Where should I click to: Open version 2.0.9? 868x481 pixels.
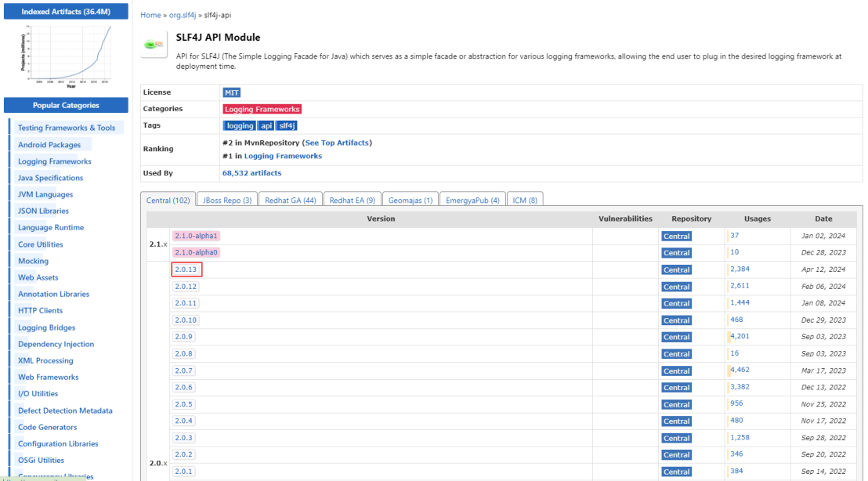[183, 337]
